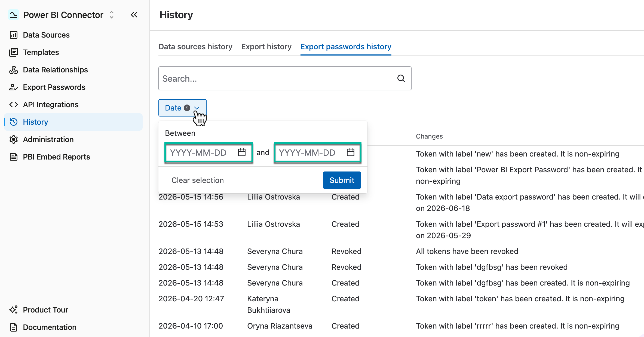This screenshot has height=337, width=644.
Task: Click the Changes column header
Action: click(x=429, y=136)
